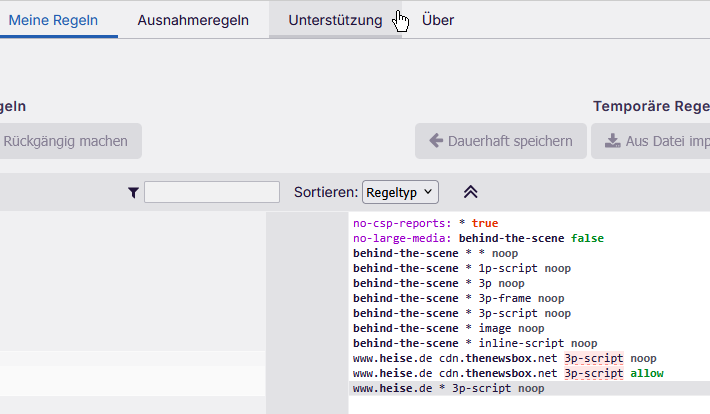Click the cdn.thenewsbox.net 3p-script allow rule
The image size is (710, 414).
click(x=507, y=373)
